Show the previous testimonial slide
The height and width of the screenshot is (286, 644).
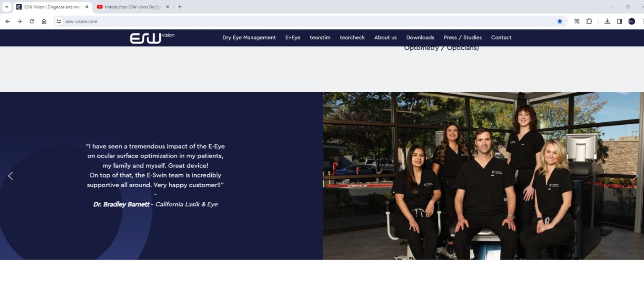pyautogui.click(x=10, y=176)
